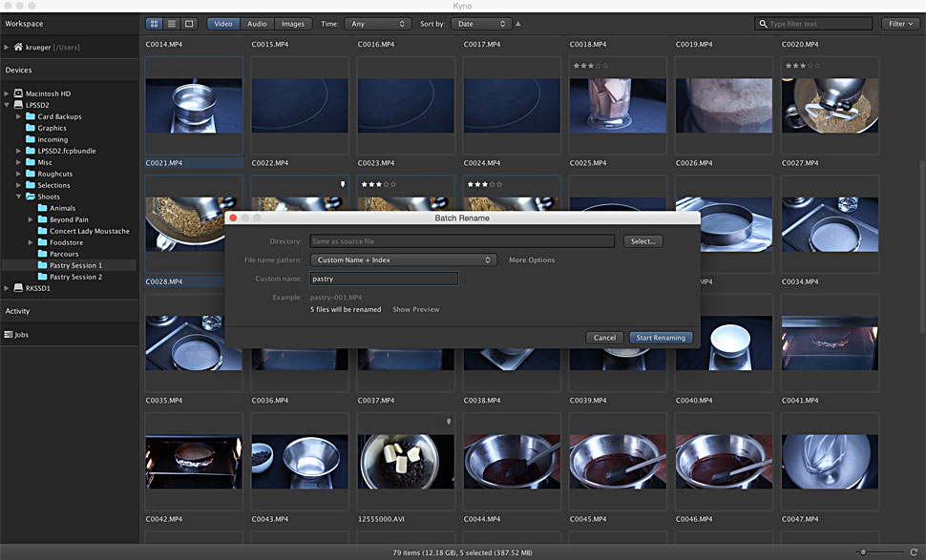Viewport: 926px width, 560px height.
Task: Cancel the Batch Rename dialog
Action: click(x=604, y=338)
